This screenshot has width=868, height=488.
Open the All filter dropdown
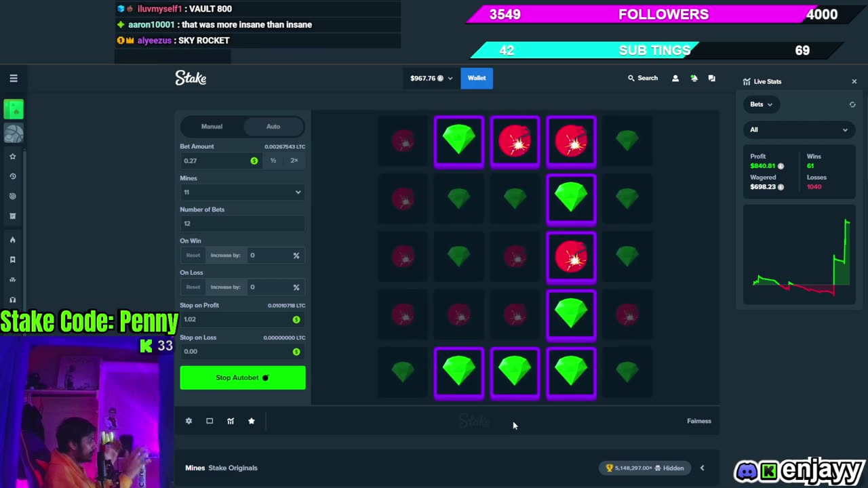(799, 129)
